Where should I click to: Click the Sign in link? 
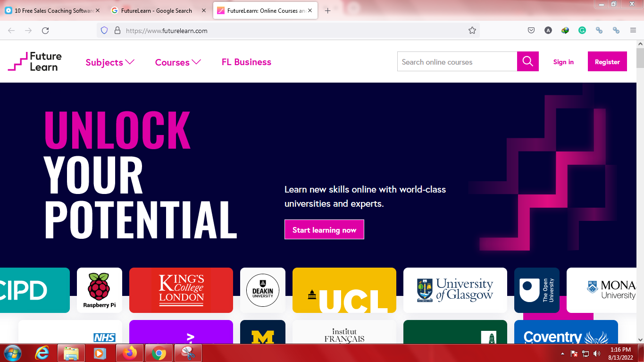tap(563, 62)
